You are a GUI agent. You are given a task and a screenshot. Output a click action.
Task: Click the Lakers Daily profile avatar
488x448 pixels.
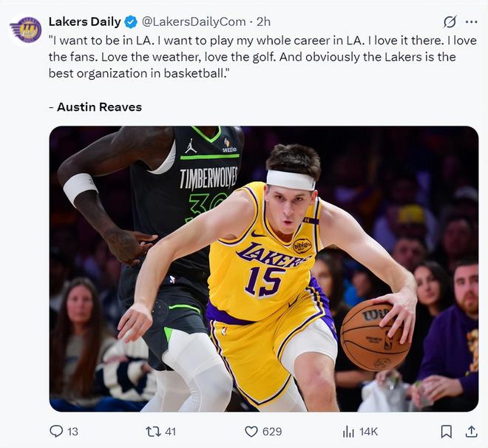coord(25,30)
